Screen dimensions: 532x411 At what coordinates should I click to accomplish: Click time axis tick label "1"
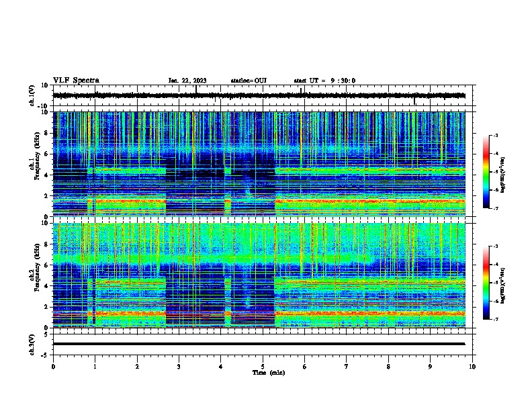coord(95,367)
